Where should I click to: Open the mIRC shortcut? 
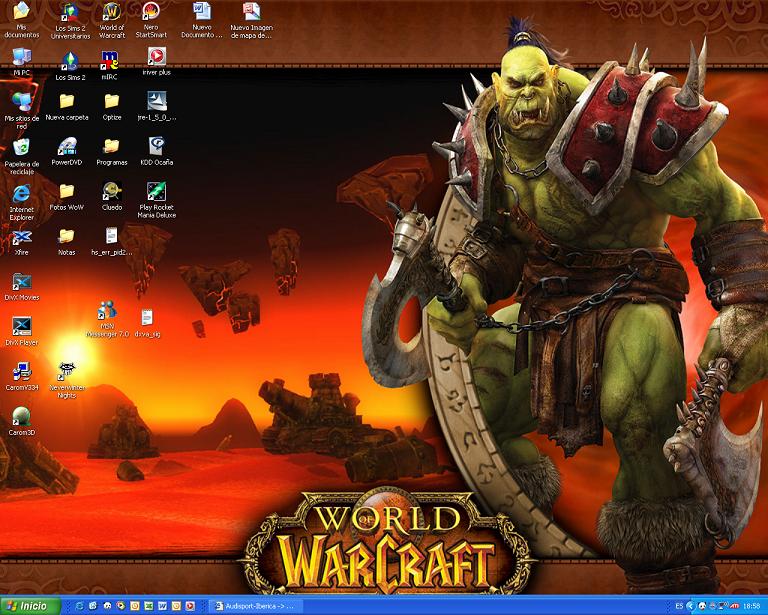tap(110, 65)
